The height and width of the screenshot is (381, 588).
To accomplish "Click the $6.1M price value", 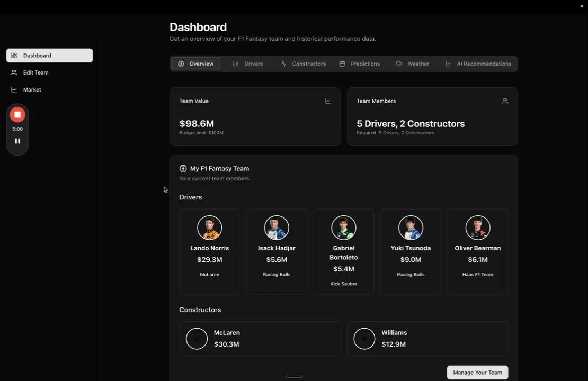I will (x=478, y=260).
